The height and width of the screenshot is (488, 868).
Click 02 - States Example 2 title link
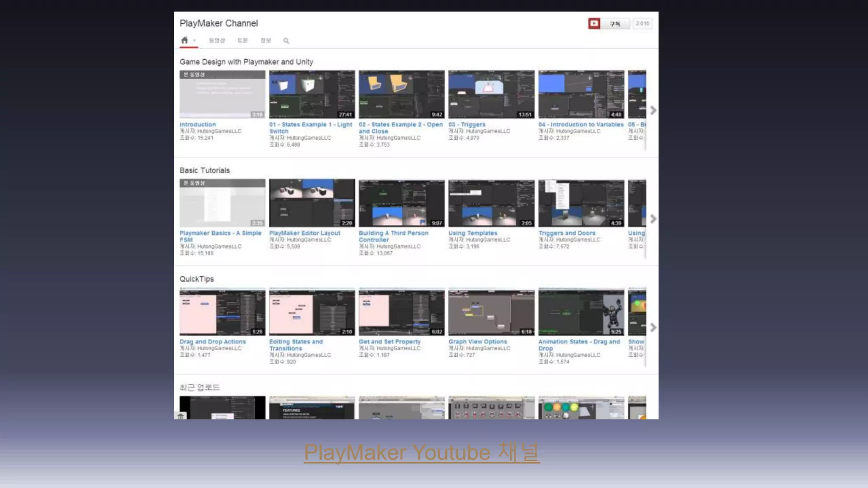point(401,128)
